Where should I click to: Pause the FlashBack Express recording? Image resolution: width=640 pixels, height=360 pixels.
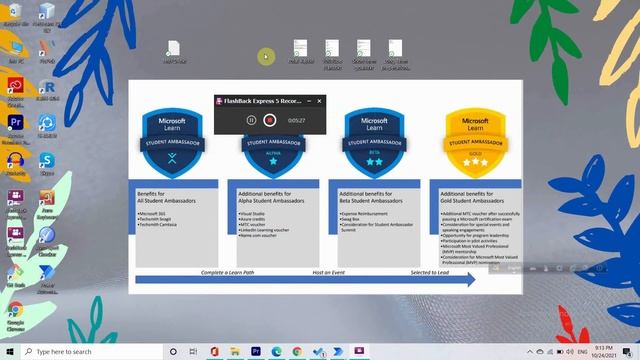tap(251, 120)
